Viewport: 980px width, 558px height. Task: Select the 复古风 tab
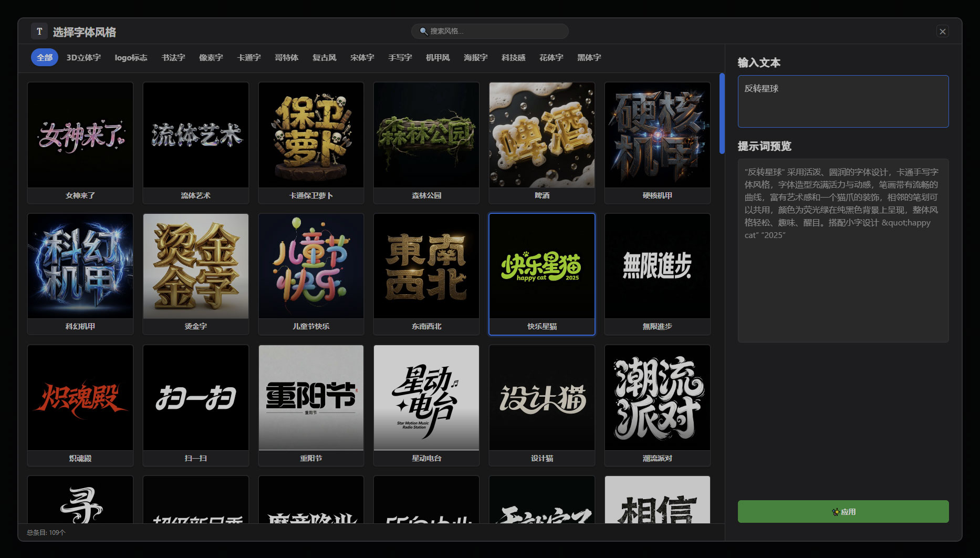pos(325,58)
